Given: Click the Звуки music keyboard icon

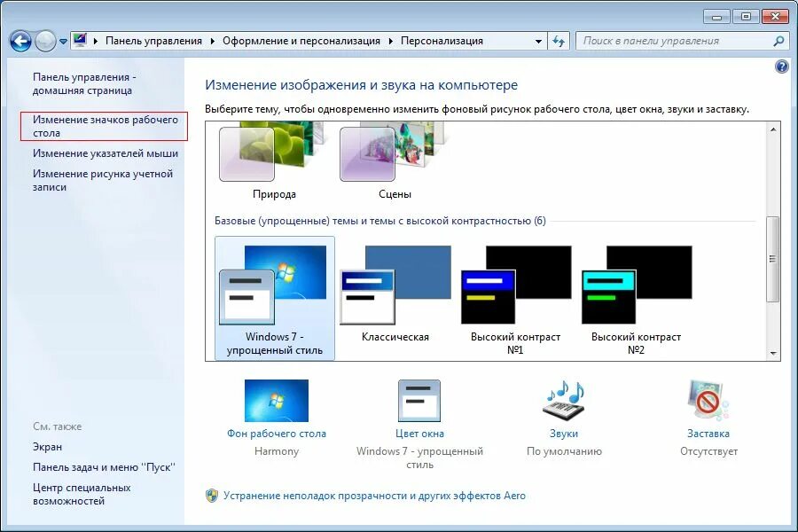Looking at the screenshot, I should tap(564, 400).
